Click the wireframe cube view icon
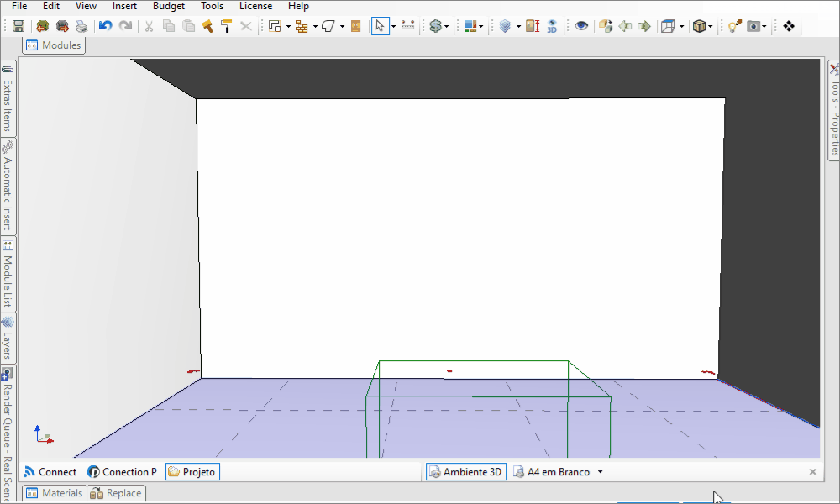Image resolution: width=840 pixels, height=504 pixels. click(668, 26)
